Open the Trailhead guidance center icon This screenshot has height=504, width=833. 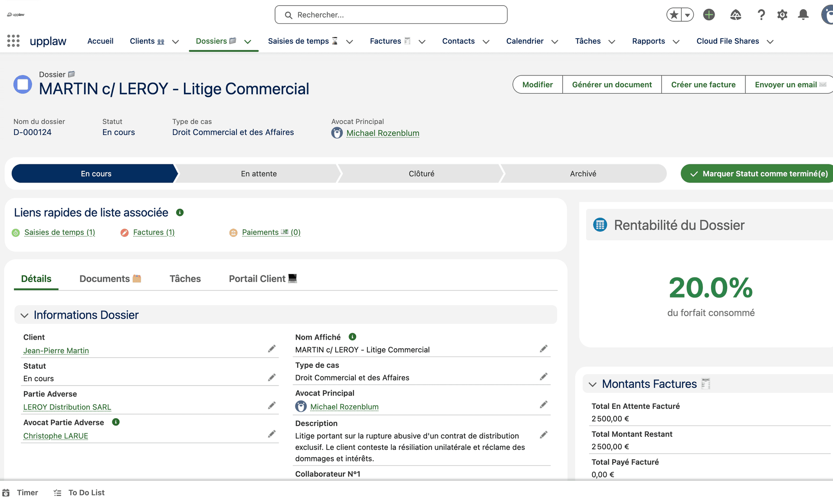pos(735,14)
